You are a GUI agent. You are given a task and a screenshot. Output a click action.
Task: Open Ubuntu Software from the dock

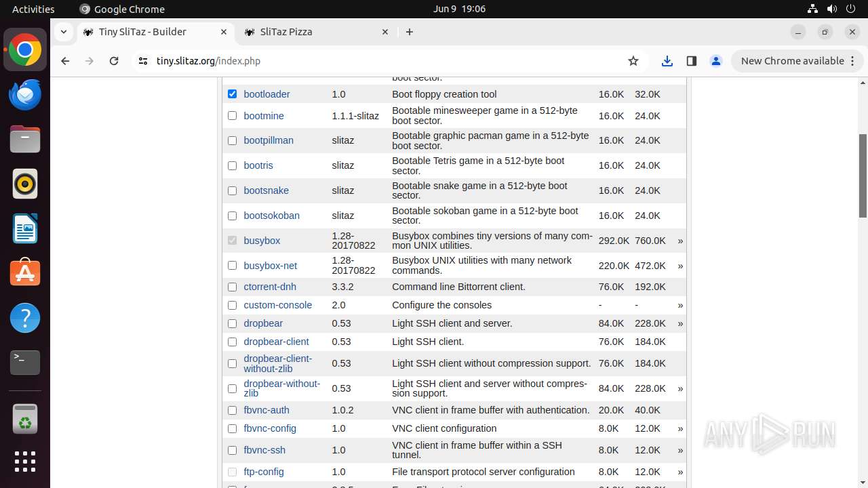click(25, 273)
